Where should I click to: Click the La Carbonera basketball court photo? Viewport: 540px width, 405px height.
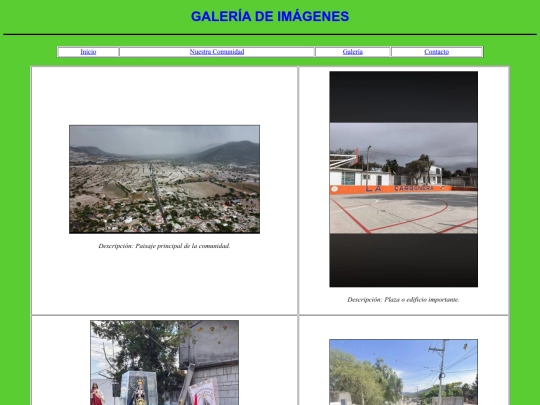point(403,179)
